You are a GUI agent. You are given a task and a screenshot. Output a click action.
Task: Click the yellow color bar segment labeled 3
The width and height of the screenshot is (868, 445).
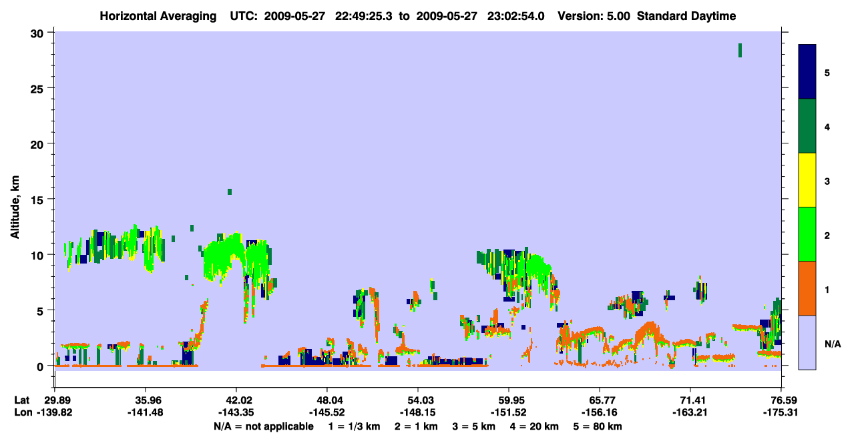pyautogui.click(x=807, y=179)
